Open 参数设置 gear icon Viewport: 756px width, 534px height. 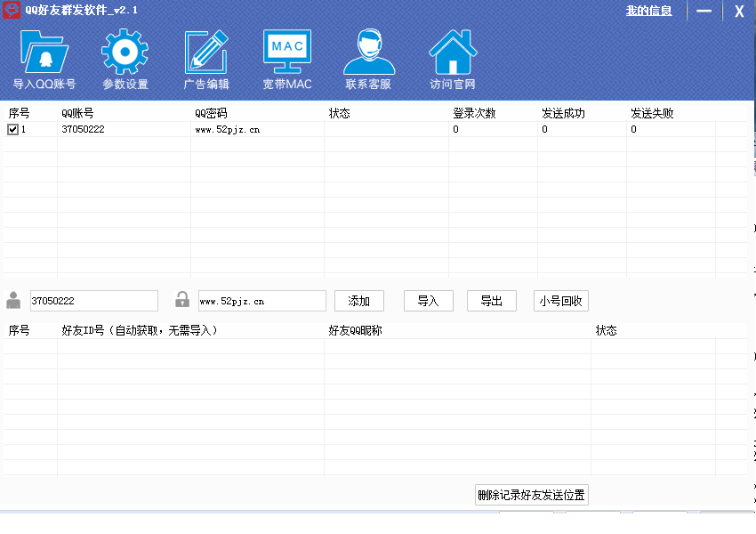pos(125,53)
